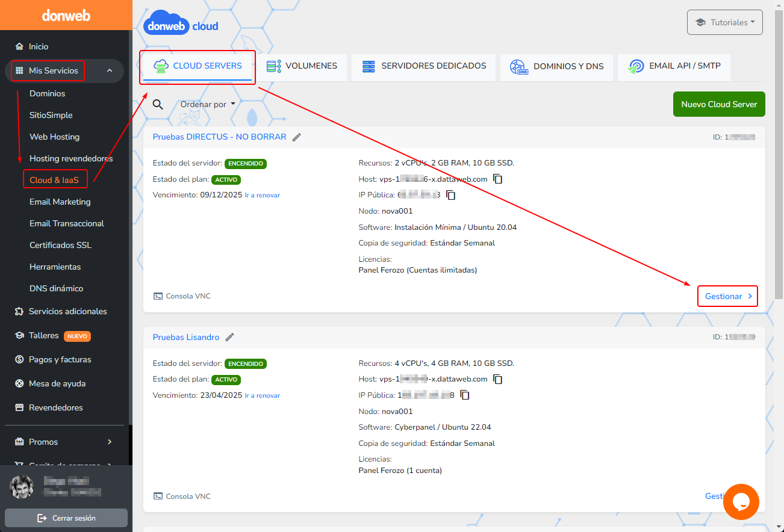
Task: Click the donweb logo in the sidebar
Action: [66, 16]
